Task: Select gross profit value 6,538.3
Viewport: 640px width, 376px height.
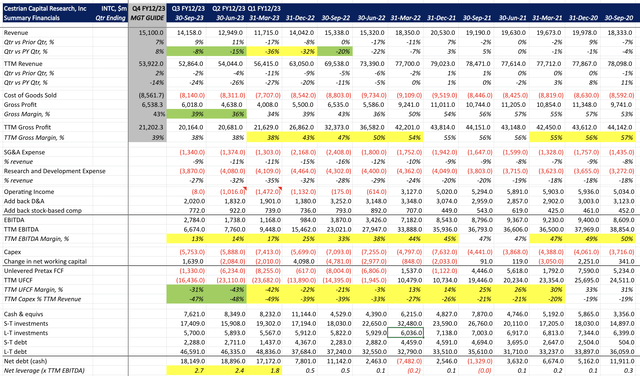Action: point(152,105)
